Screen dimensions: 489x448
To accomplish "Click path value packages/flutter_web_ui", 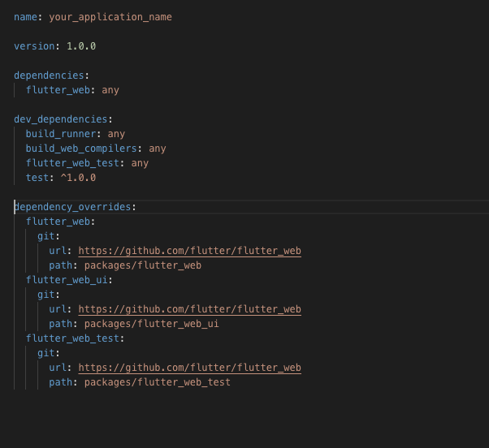I will click(152, 324).
